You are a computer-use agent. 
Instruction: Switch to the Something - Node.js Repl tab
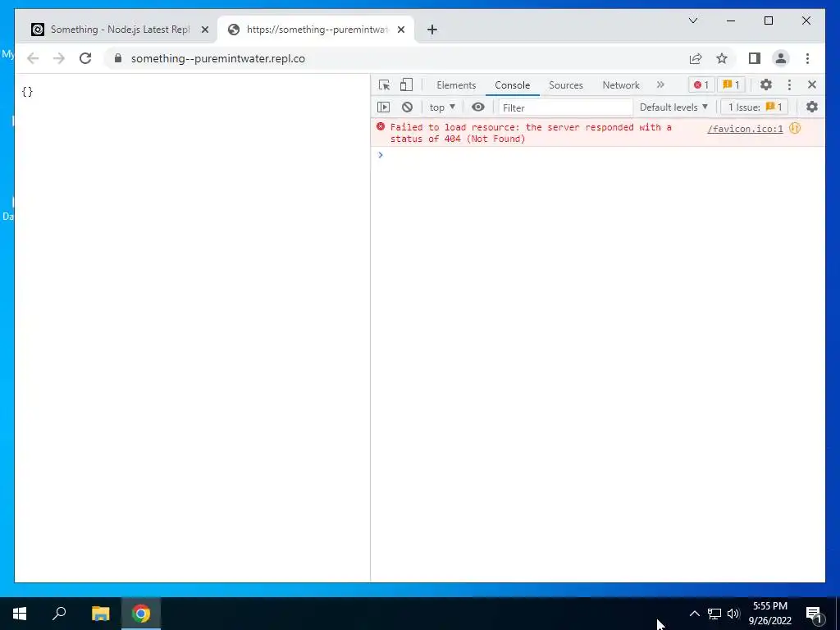tap(120, 30)
